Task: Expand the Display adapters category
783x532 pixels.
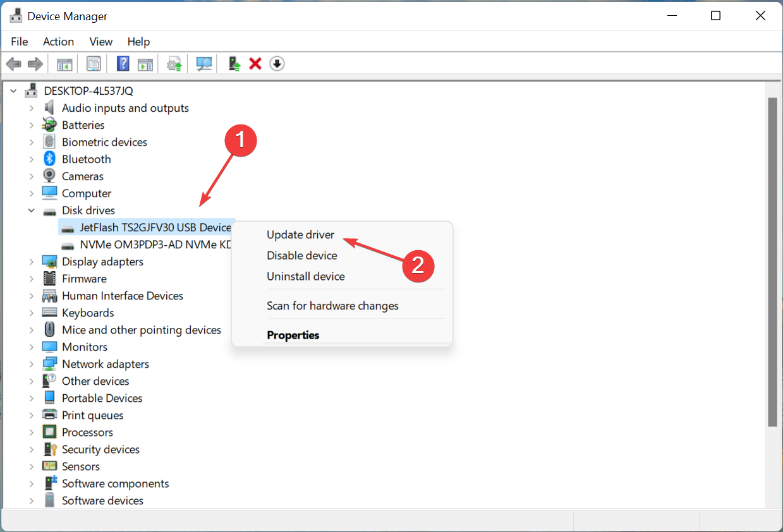Action: 32,261
